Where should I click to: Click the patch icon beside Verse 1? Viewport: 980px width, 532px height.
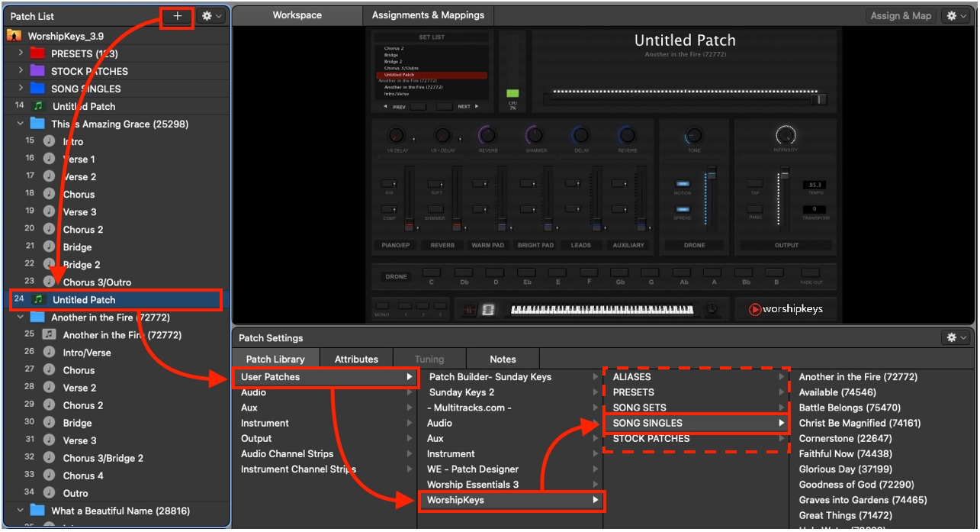pyautogui.click(x=50, y=159)
